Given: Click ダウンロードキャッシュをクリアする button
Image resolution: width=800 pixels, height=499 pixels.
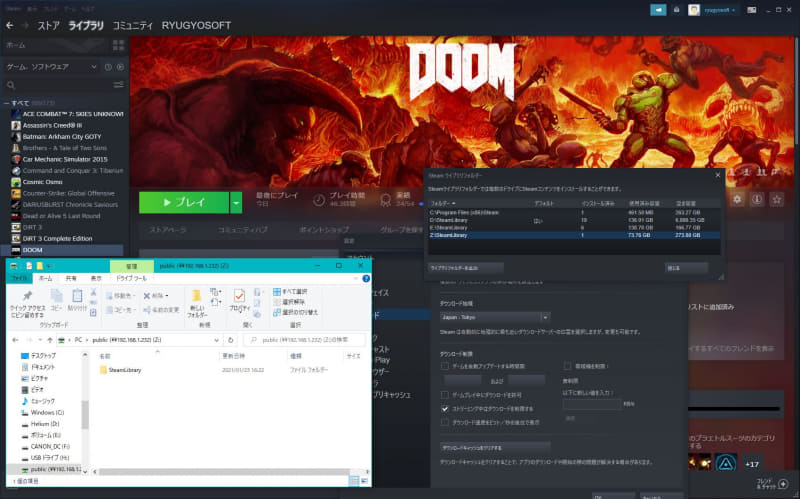Looking at the screenshot, I should click(495, 447).
